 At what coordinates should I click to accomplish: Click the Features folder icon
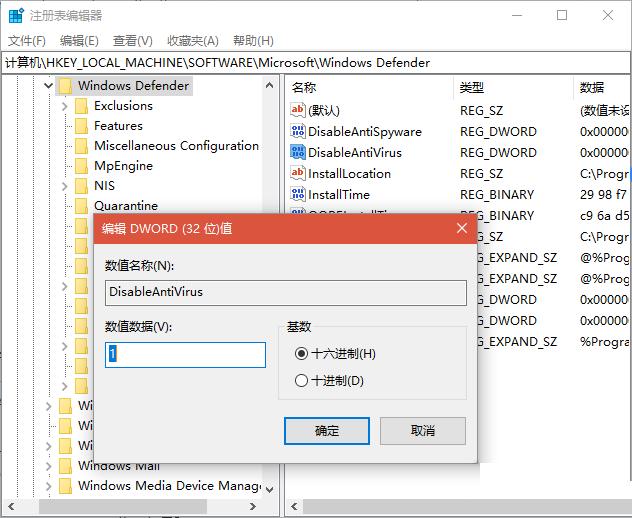tap(81, 126)
